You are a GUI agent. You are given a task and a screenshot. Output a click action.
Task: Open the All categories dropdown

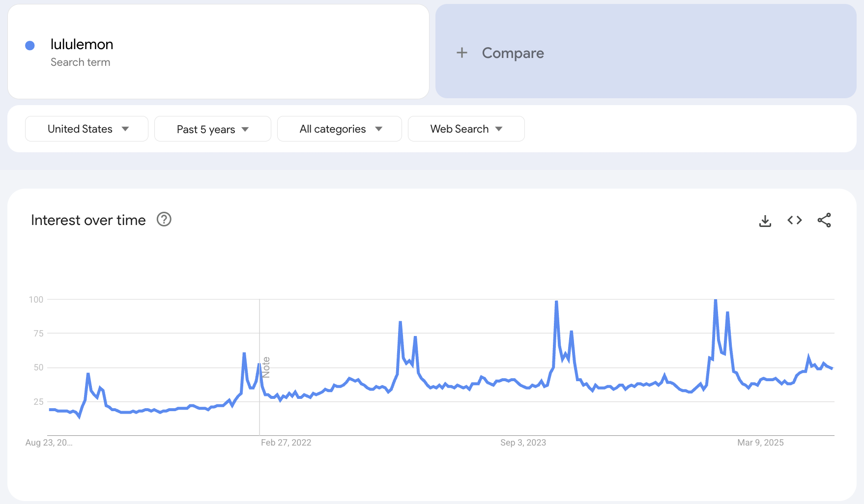point(339,129)
